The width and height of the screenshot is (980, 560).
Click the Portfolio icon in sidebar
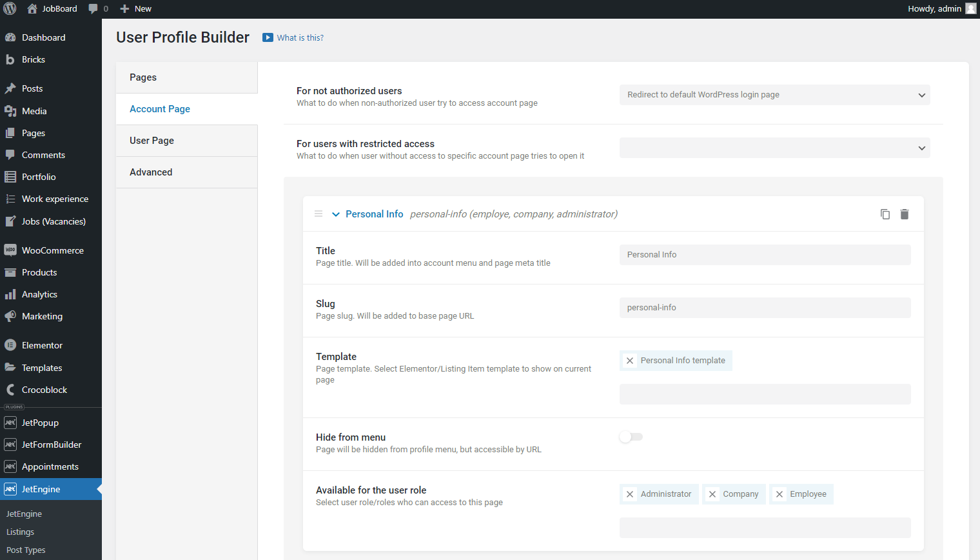click(x=10, y=177)
